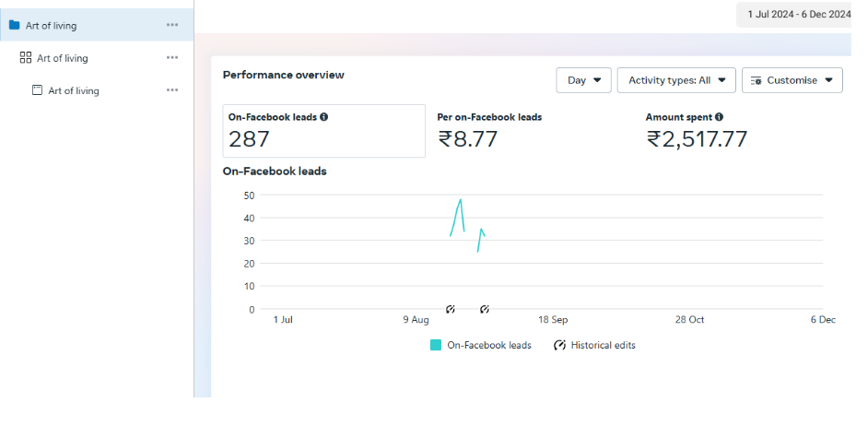Select the Amount spent ₹2,517.77 metric
This screenshot has width=868, height=438.
(697, 131)
